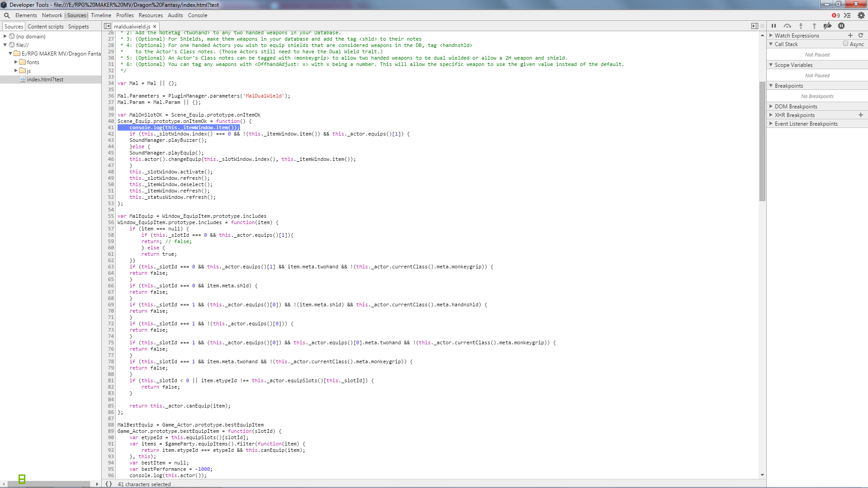Open the Audits panel
Screen dimensions: 868x488
(175, 15)
